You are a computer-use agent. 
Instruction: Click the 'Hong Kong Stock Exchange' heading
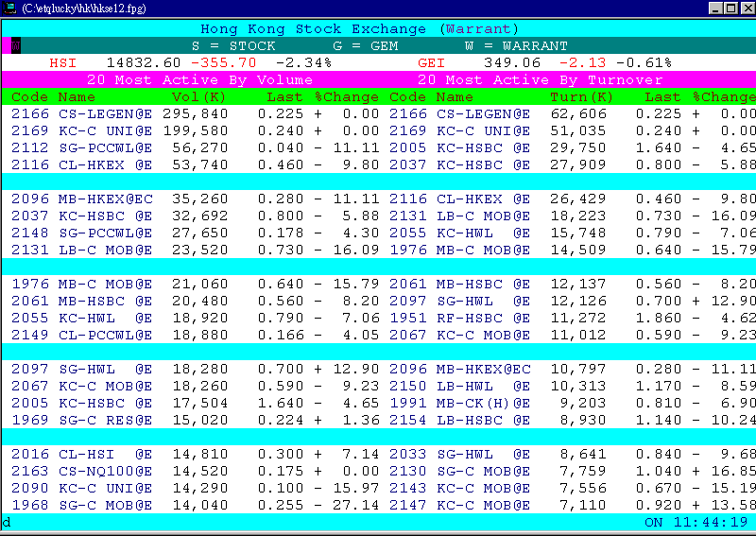(x=314, y=29)
